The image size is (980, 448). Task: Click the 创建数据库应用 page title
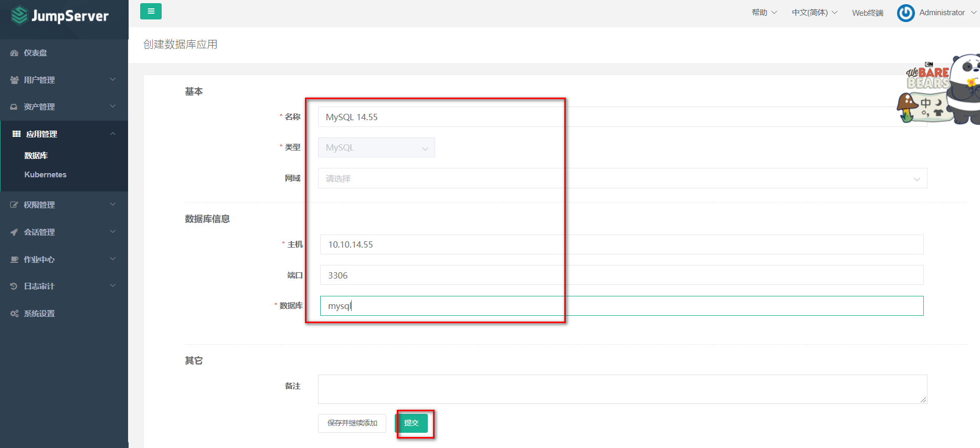pyautogui.click(x=181, y=45)
